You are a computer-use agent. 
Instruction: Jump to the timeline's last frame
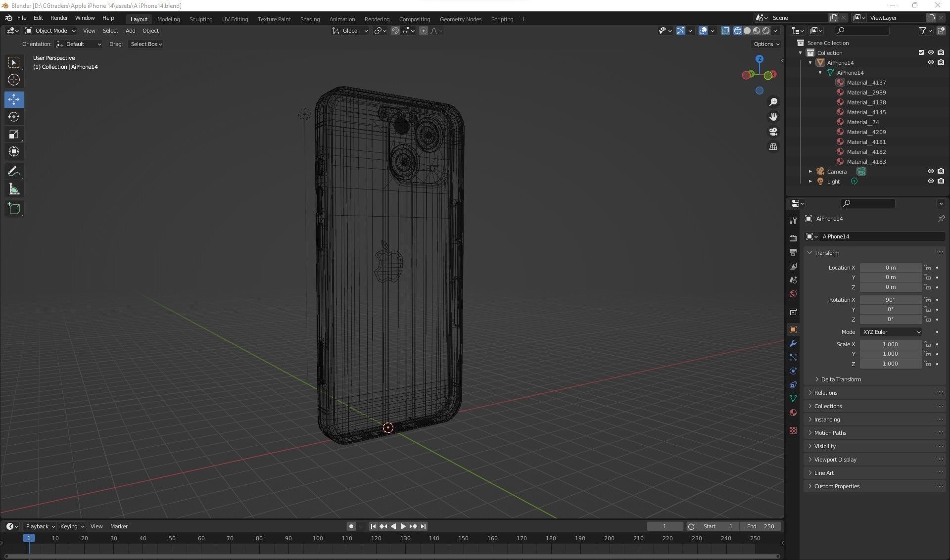(424, 526)
